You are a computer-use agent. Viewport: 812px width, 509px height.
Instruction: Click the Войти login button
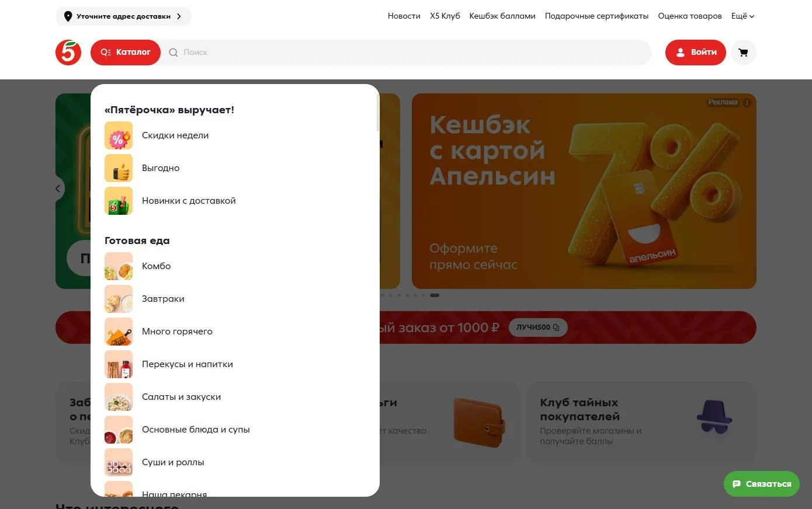click(696, 53)
